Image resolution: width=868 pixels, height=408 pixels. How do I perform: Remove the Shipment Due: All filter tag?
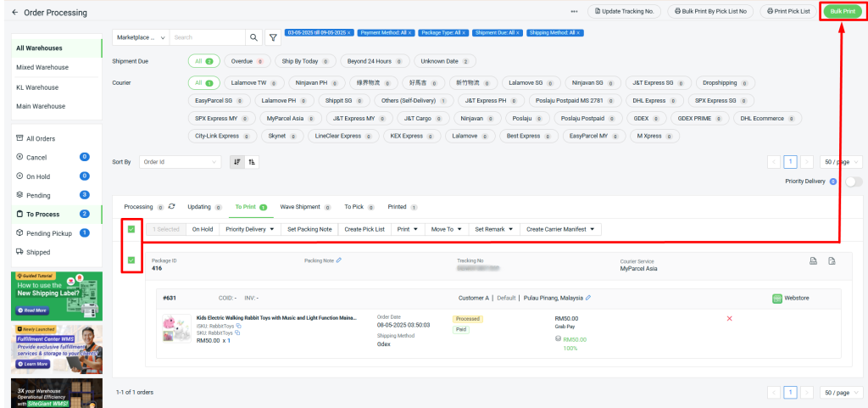(518, 33)
